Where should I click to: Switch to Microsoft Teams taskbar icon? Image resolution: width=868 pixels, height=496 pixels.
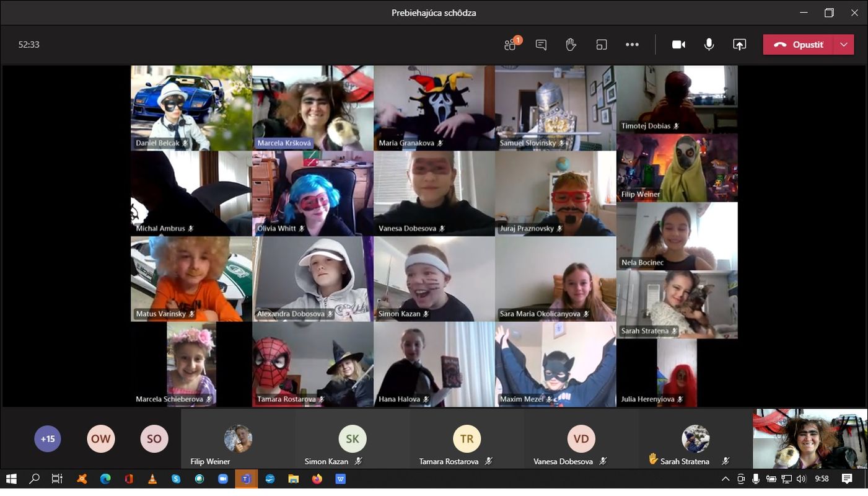(x=247, y=479)
